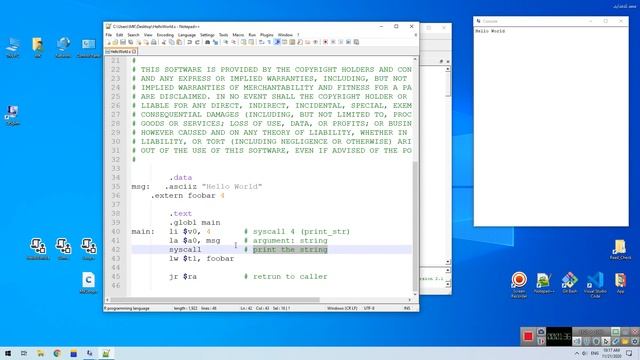Screen dimensions: 640x360
Task: Click the Copy toolbar icon
Action: 171,42
